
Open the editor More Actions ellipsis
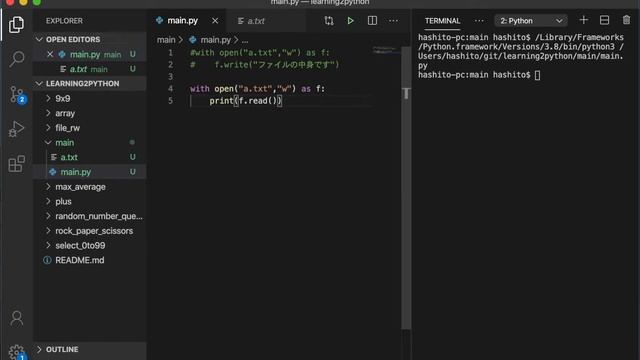pos(393,21)
